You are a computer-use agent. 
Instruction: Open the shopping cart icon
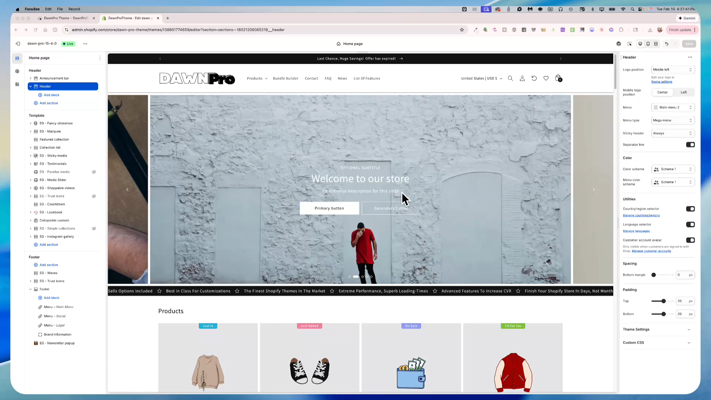click(558, 78)
